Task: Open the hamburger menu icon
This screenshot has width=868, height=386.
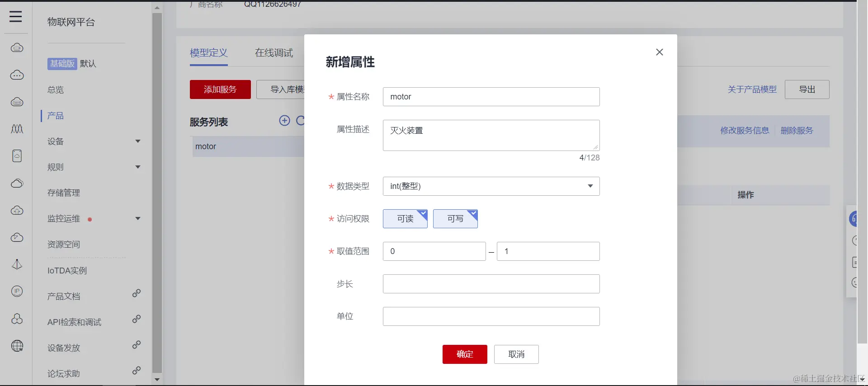Action: [16, 17]
